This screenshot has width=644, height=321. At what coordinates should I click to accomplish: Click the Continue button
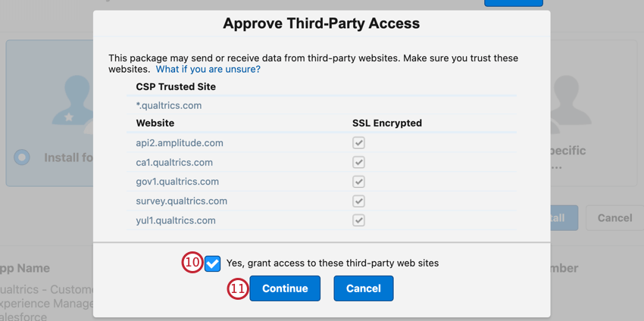click(x=285, y=288)
